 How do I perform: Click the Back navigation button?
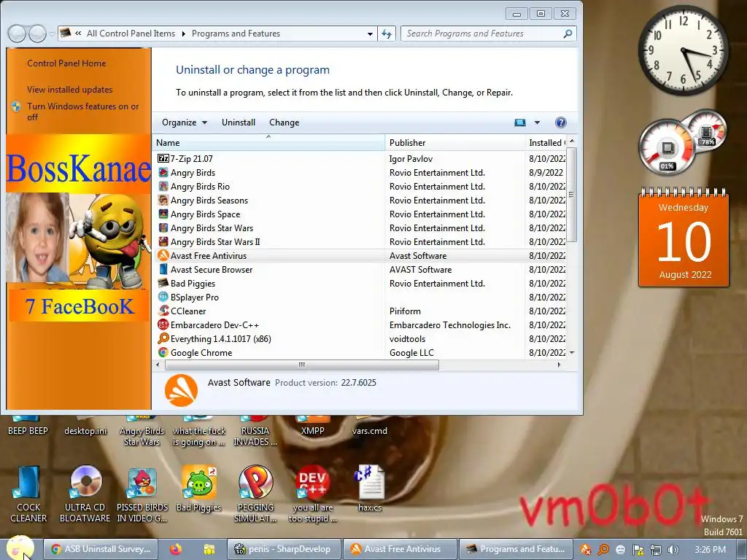17,34
